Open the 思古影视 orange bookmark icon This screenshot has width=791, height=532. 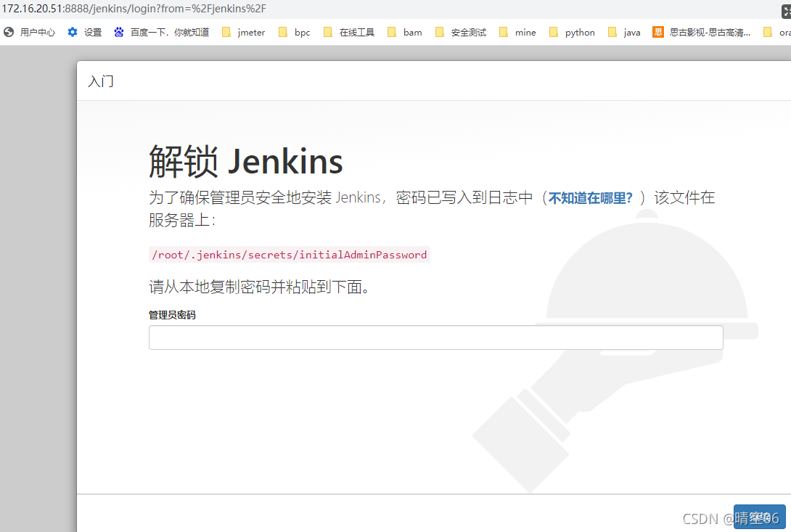657,33
